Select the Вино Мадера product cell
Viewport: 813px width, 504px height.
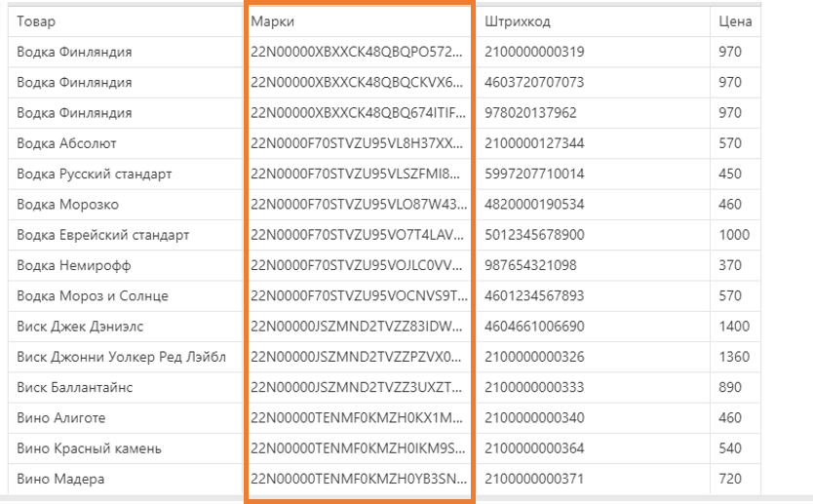[x=125, y=479]
